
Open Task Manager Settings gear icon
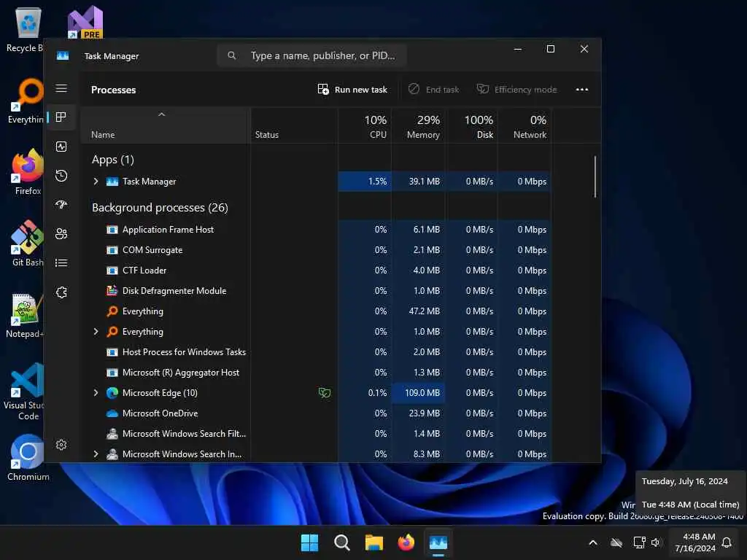(x=61, y=445)
